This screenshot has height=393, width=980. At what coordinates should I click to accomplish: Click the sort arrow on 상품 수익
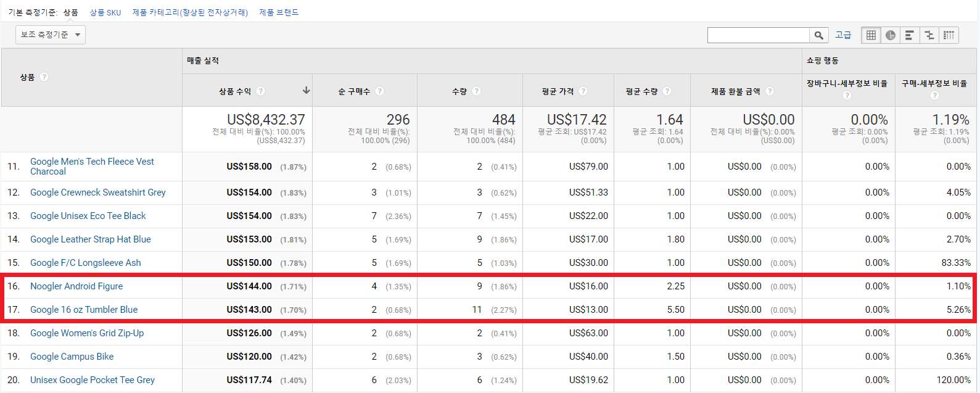tap(306, 91)
